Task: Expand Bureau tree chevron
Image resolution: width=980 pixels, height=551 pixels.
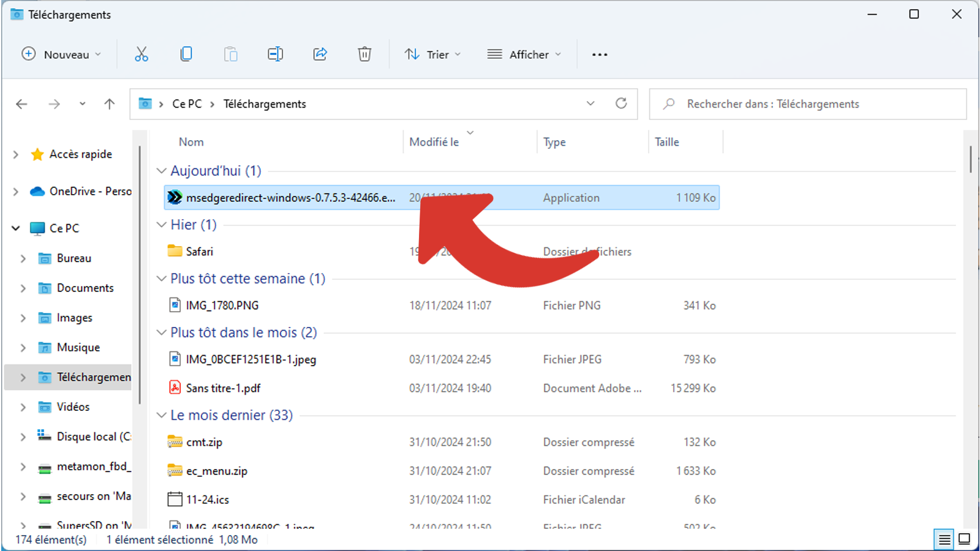Action: pos(23,258)
